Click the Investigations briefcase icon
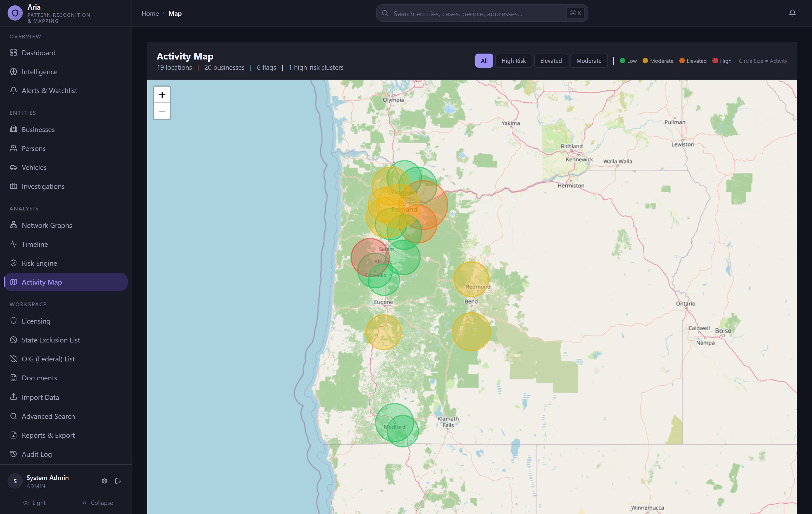Screen dimensions: 812x514 click(x=14, y=186)
